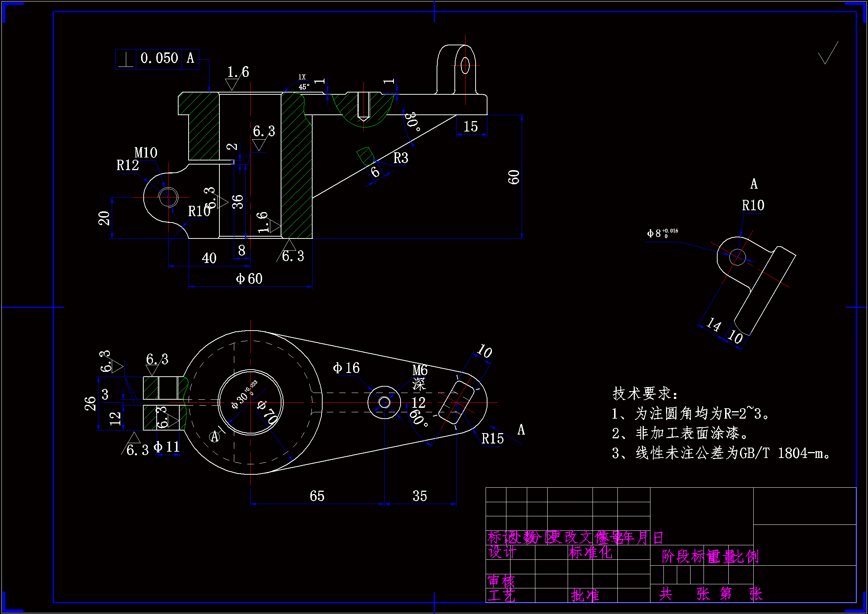Click the R3 radius label
This screenshot has height=614, width=868.
tap(400, 158)
